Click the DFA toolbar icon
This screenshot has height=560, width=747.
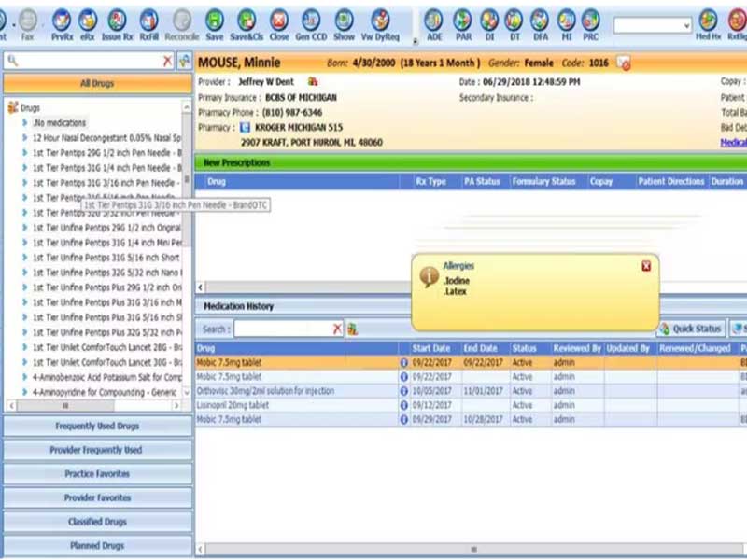point(540,25)
